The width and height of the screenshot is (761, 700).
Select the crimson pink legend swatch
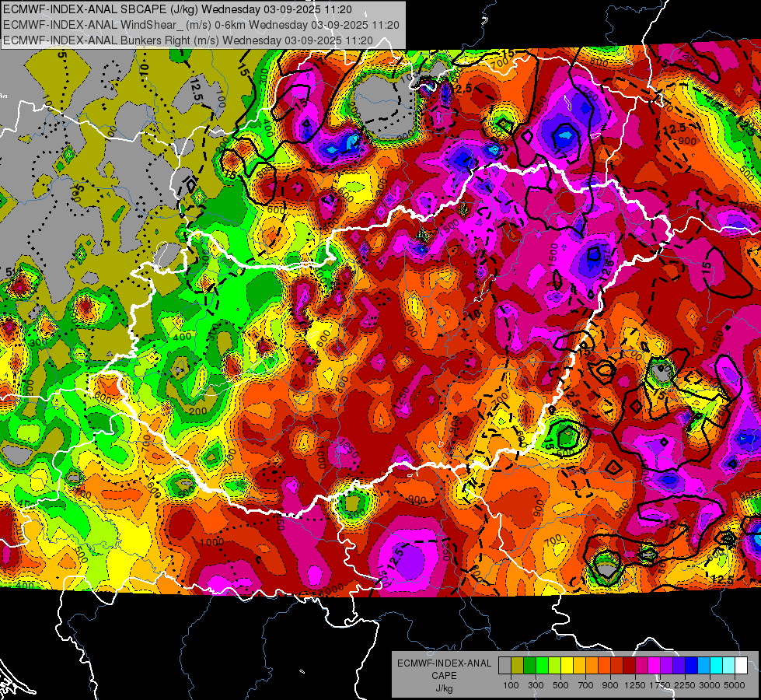point(641,665)
